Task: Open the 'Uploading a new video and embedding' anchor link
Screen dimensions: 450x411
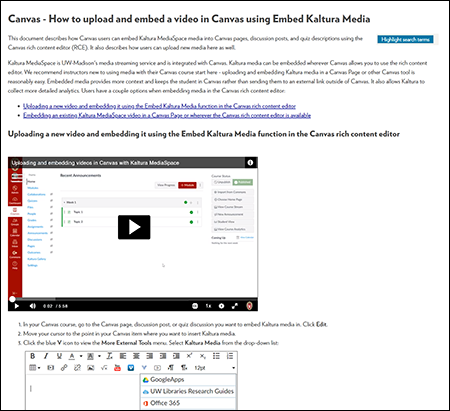Action: pyautogui.click(x=159, y=106)
